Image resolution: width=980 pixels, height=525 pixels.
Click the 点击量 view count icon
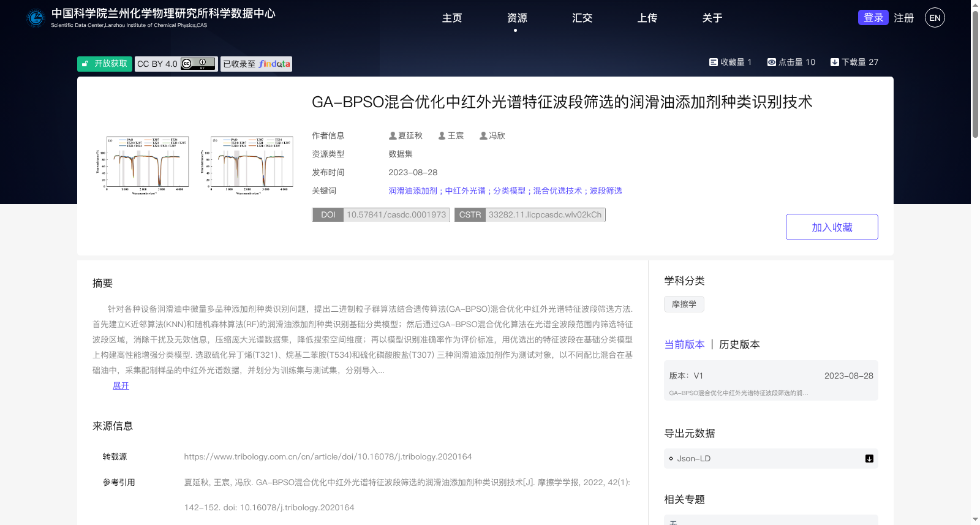(772, 62)
